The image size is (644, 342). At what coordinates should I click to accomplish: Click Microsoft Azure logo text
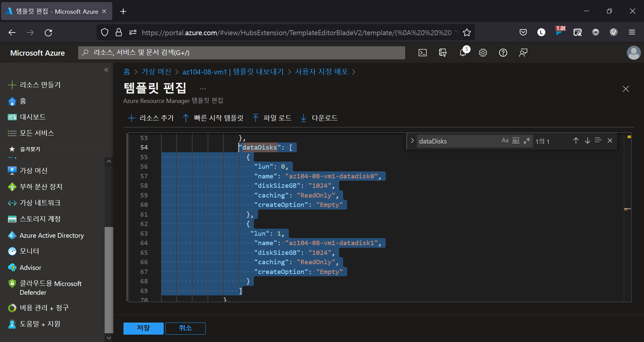pyautogui.click(x=37, y=53)
